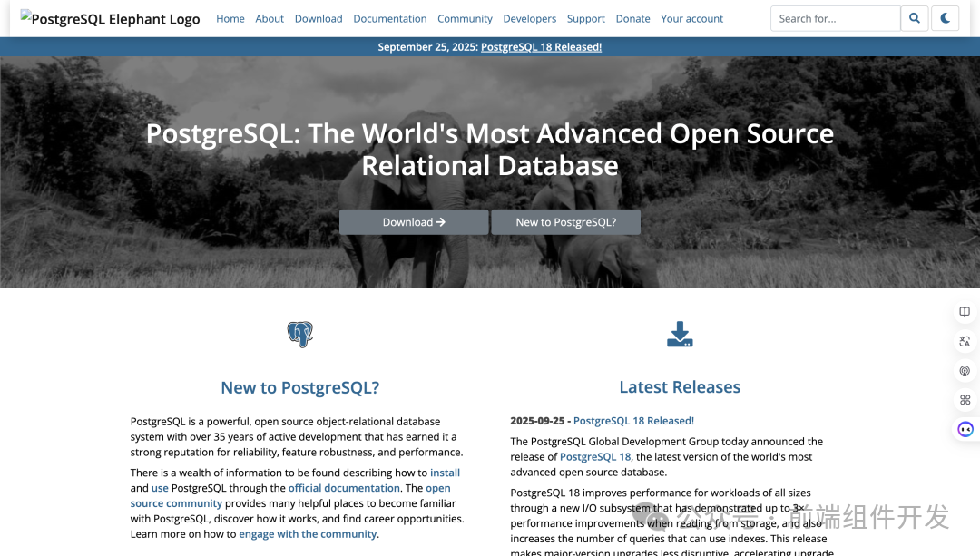Click the PostgreSQL Elephant Logo image
This screenshot has width=980, height=556.
click(110, 18)
